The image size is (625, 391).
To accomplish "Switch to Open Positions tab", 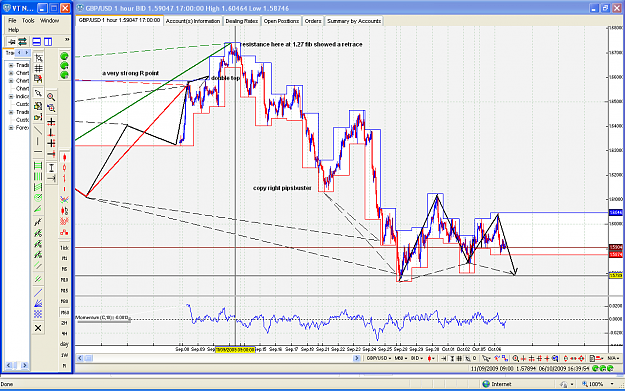I will [x=281, y=21].
